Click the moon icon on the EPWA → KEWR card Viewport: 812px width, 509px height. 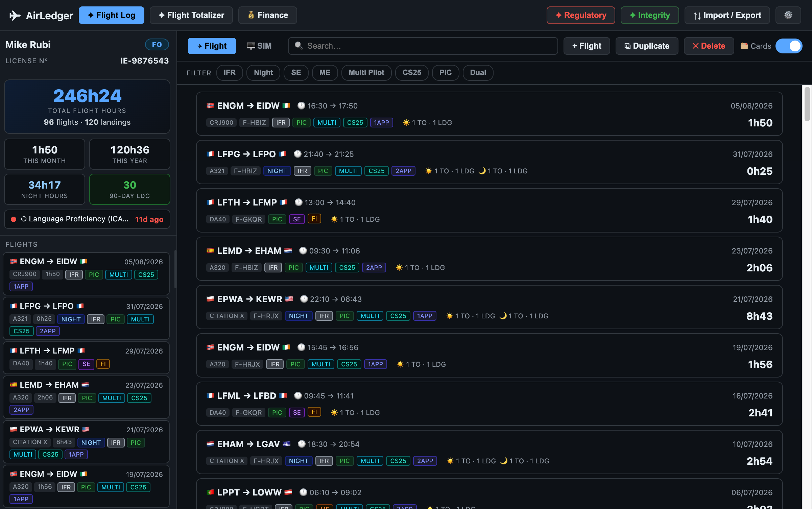[x=503, y=316]
